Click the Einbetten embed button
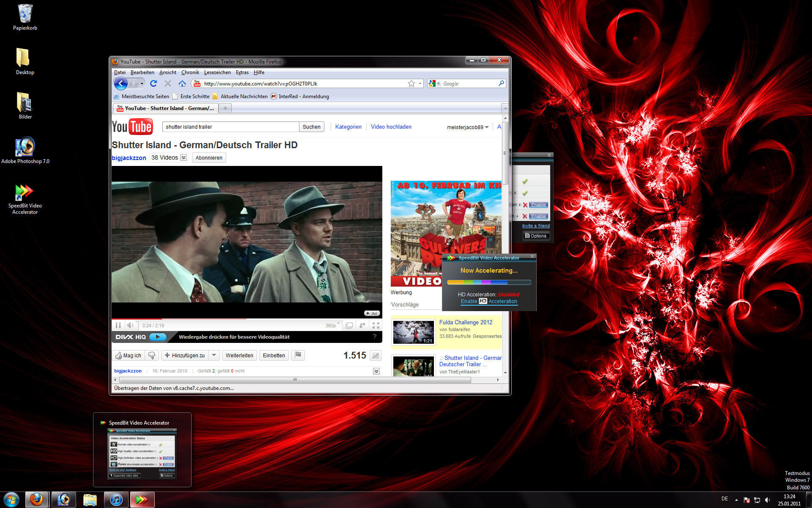 click(274, 355)
